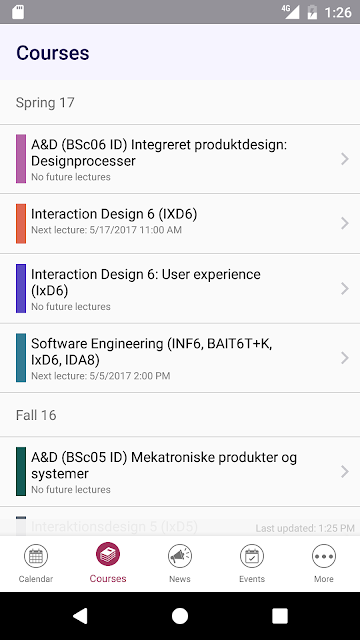
Task: Open chevron for Software Engineering course
Action: [345, 358]
